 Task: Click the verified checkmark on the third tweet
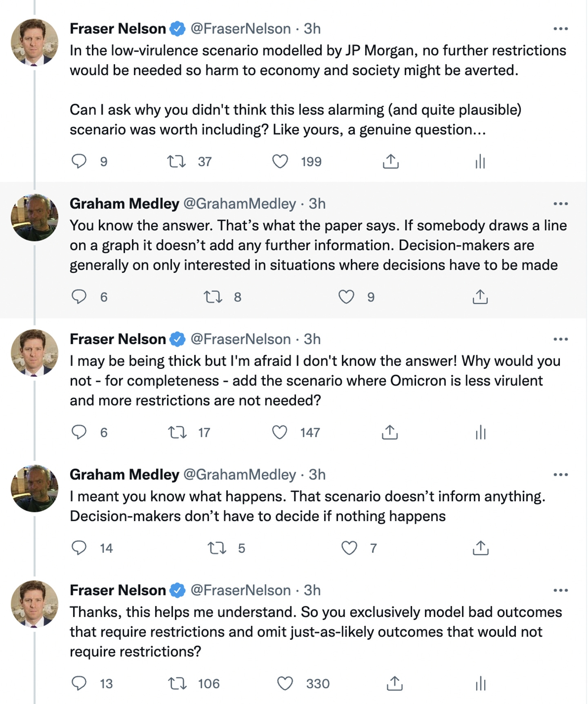point(177,339)
